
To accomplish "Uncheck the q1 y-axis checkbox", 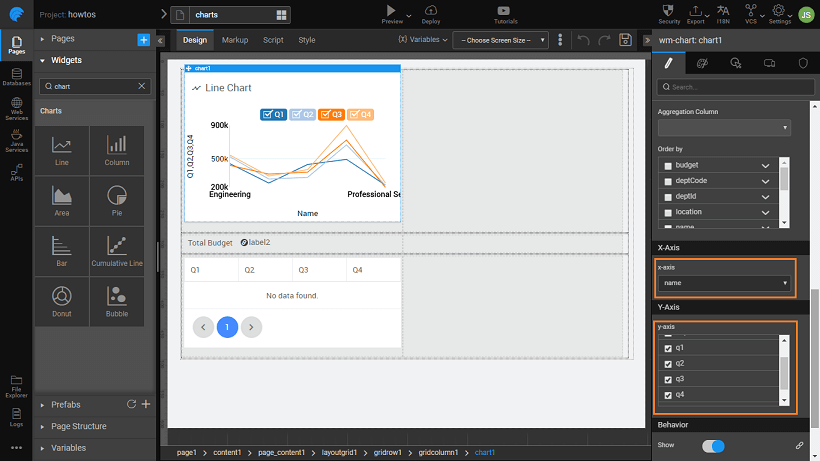I will [668, 348].
